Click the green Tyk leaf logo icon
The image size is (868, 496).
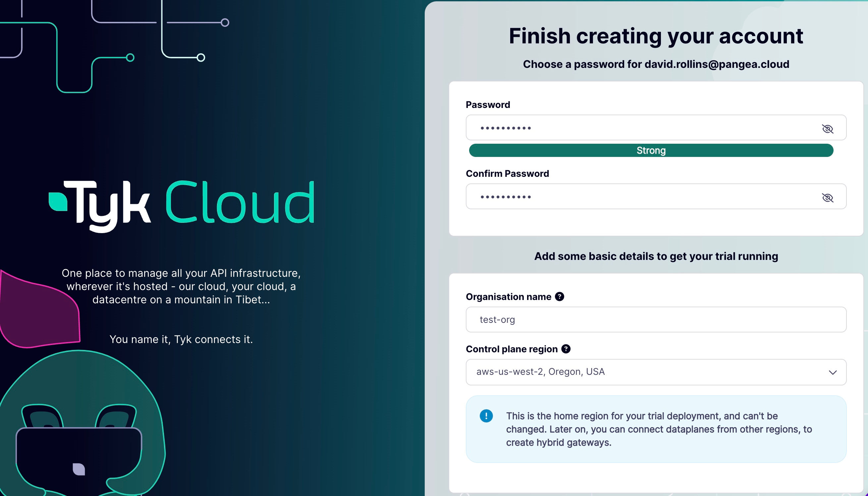(58, 202)
